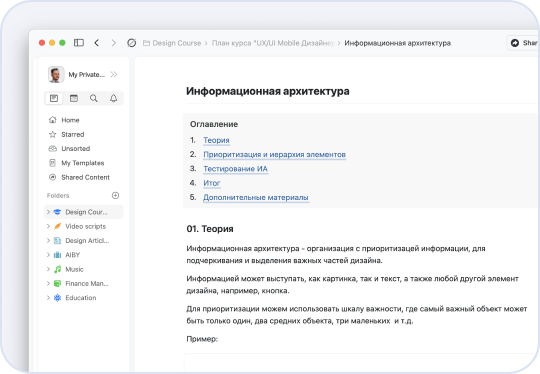The image size is (540, 374).
Task: Click the Shared Content icon
Action: click(52, 177)
